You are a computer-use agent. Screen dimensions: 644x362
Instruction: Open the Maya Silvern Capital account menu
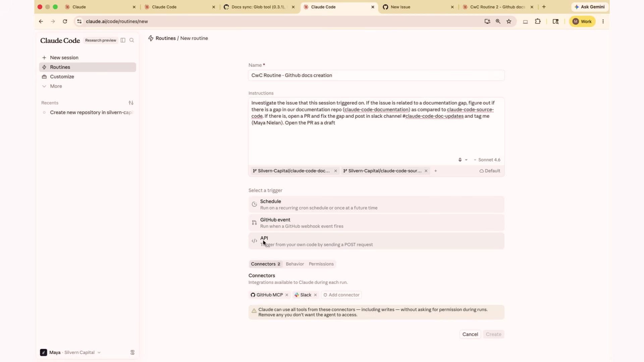point(70,352)
